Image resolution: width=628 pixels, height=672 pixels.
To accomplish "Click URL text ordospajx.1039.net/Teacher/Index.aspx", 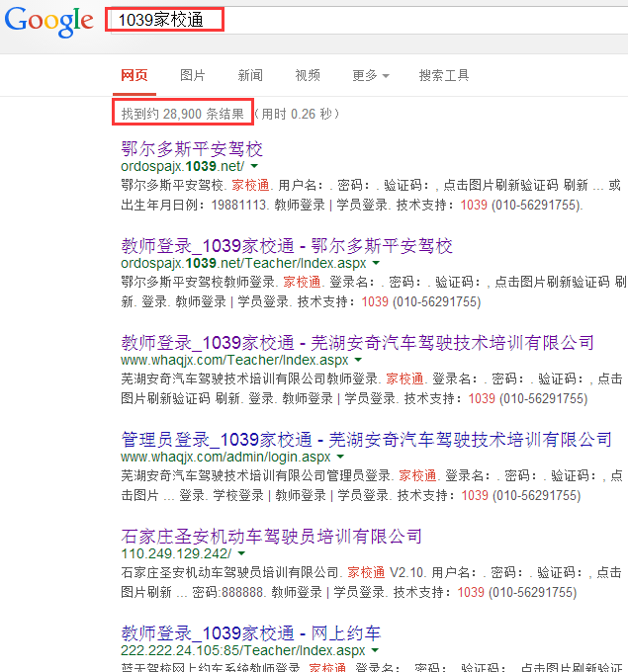I will (x=243, y=263).
